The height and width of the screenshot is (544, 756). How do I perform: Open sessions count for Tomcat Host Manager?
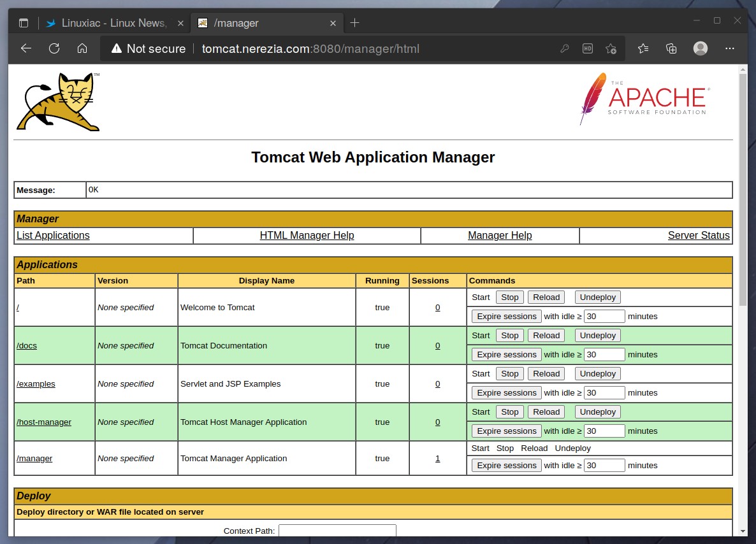[437, 422]
